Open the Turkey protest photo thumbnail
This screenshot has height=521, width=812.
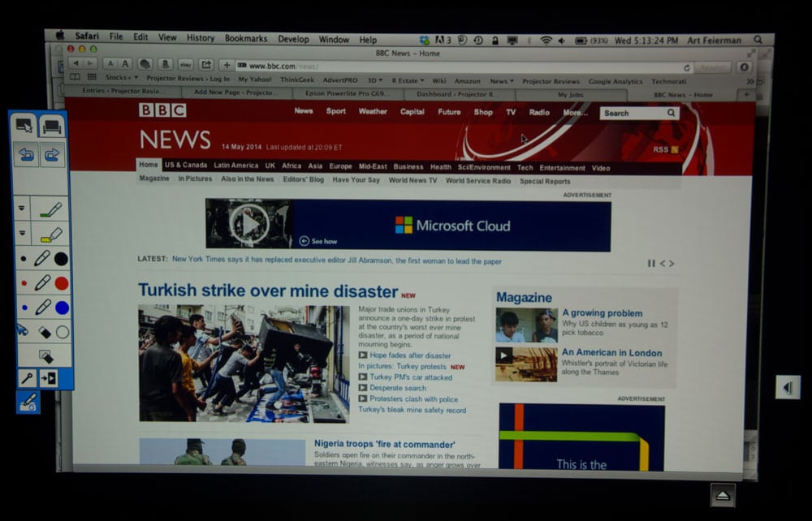(244, 364)
